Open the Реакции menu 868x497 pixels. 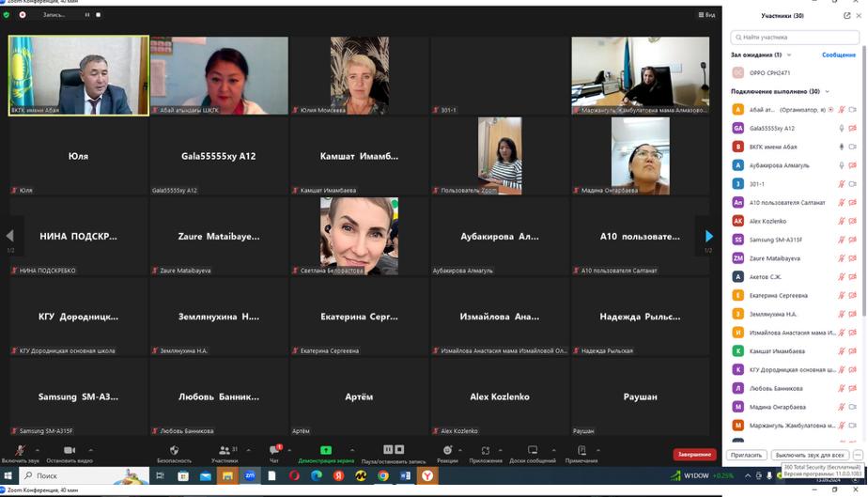(447, 450)
